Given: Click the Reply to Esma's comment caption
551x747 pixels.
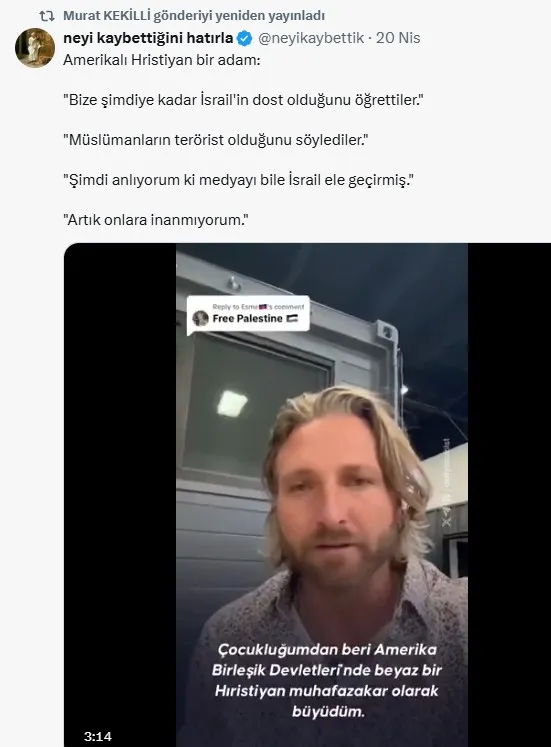Looking at the screenshot, I should [258, 306].
